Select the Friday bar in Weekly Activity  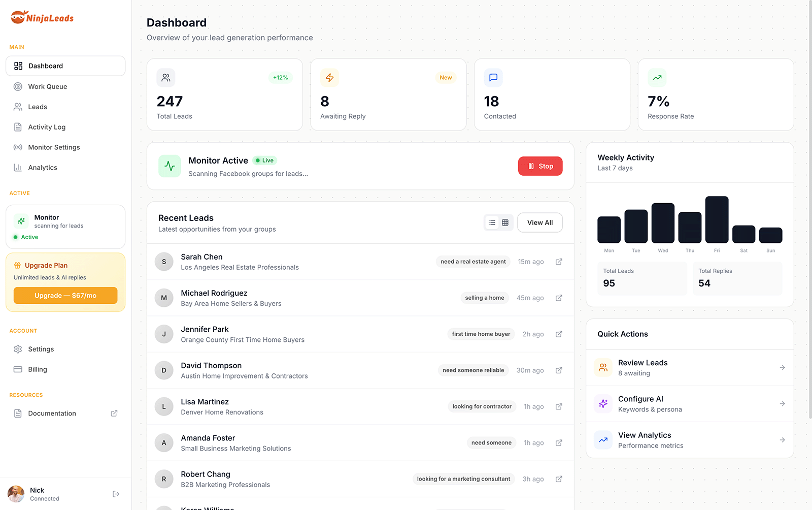click(717, 219)
